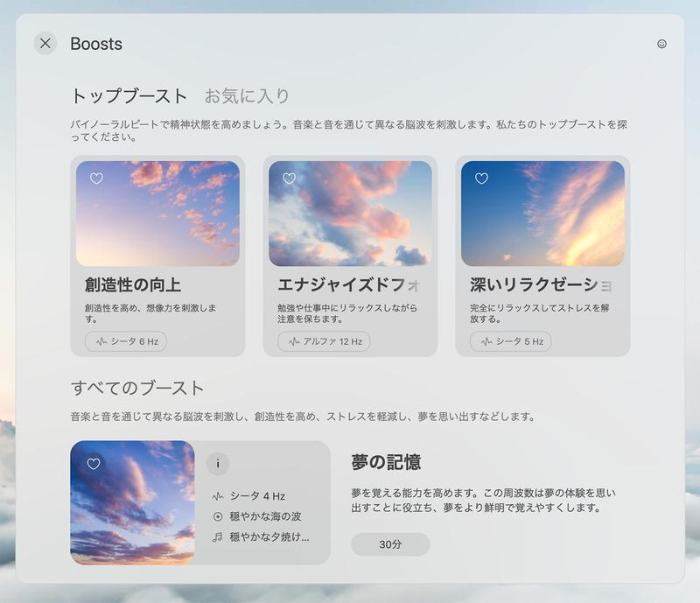Click the 深いリラクゼーション card thumbnail

(544, 214)
